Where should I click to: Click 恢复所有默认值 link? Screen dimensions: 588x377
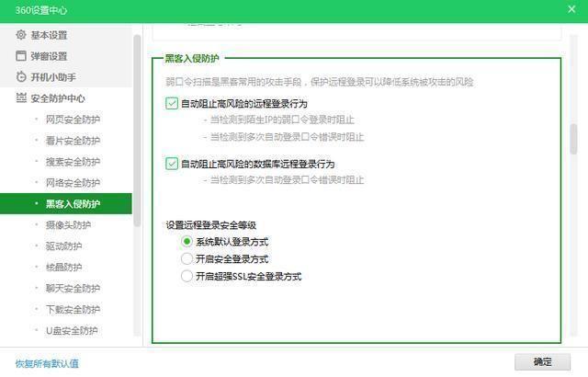[47, 363]
